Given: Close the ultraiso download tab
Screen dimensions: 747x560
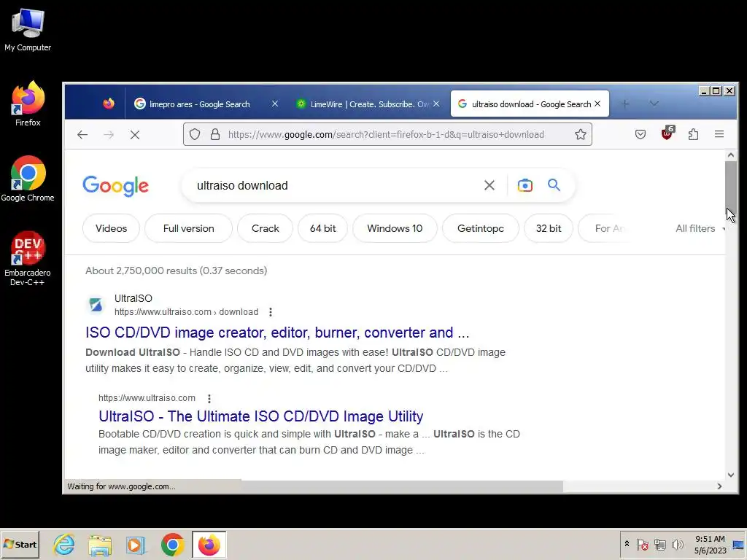Looking at the screenshot, I should pos(597,104).
